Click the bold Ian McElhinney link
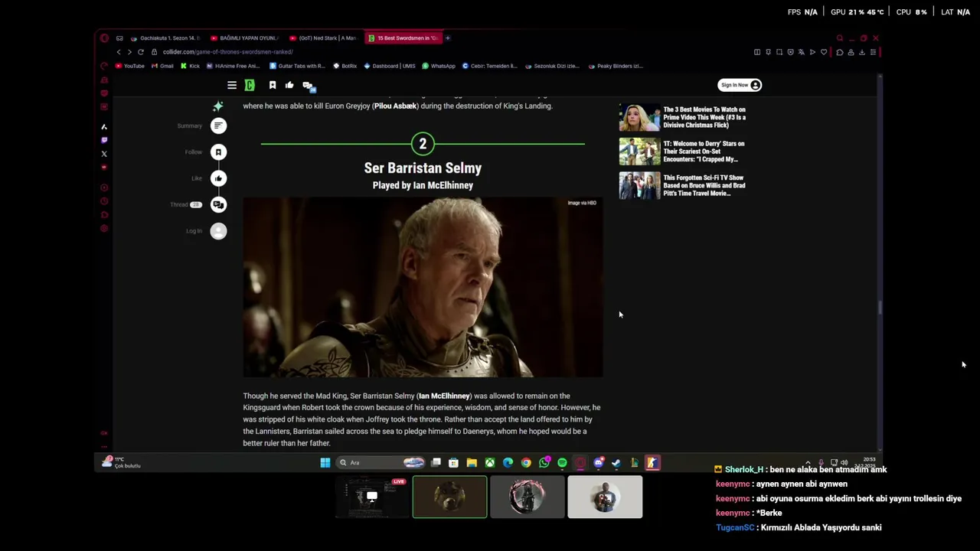The image size is (980, 551). (x=444, y=396)
